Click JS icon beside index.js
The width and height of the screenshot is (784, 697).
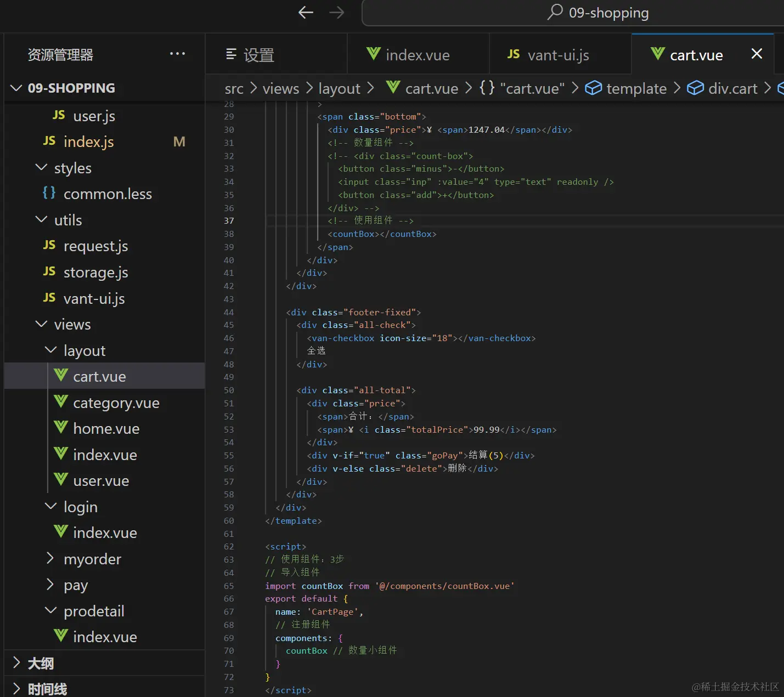pyautogui.click(x=49, y=141)
